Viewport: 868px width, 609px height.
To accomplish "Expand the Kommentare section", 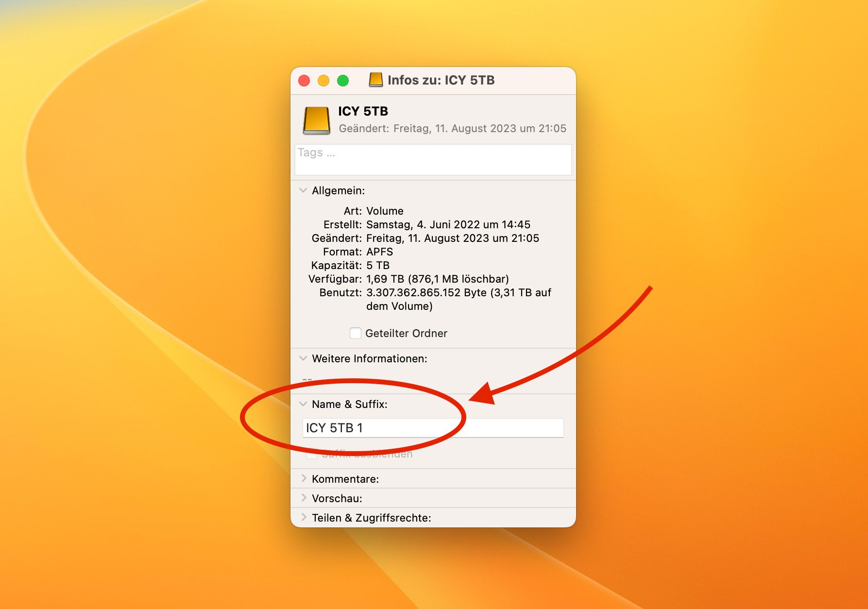I will pyautogui.click(x=304, y=479).
